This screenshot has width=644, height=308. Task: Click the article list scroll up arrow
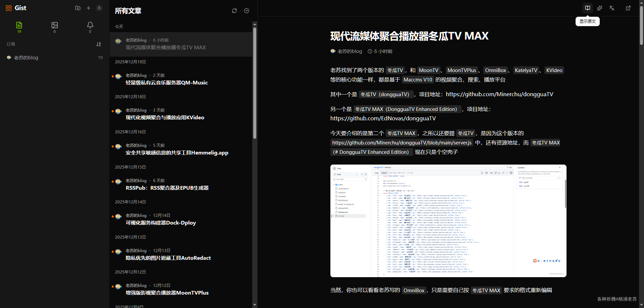click(x=255, y=24)
